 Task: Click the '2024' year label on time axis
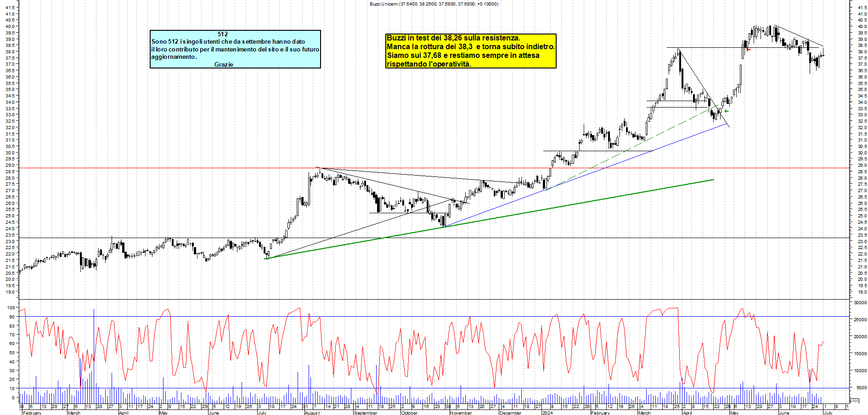click(x=547, y=413)
